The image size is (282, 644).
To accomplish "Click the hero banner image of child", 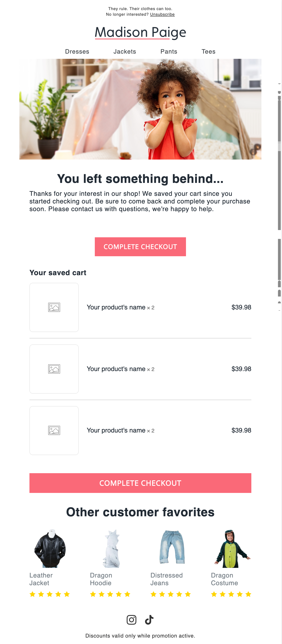I will (x=140, y=109).
